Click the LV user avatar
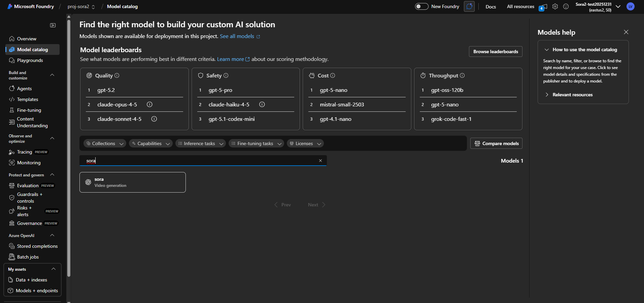Image resolution: width=644 pixels, height=303 pixels. tap(631, 6)
